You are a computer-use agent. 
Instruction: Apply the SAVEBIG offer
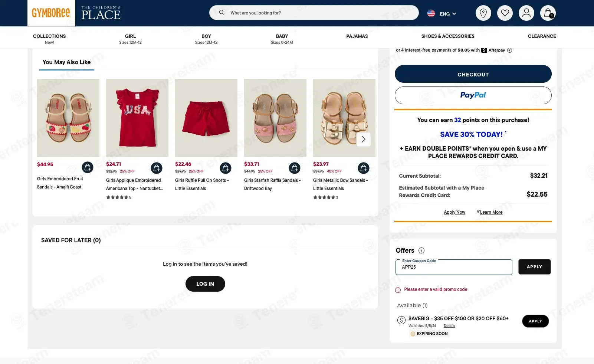click(x=535, y=321)
